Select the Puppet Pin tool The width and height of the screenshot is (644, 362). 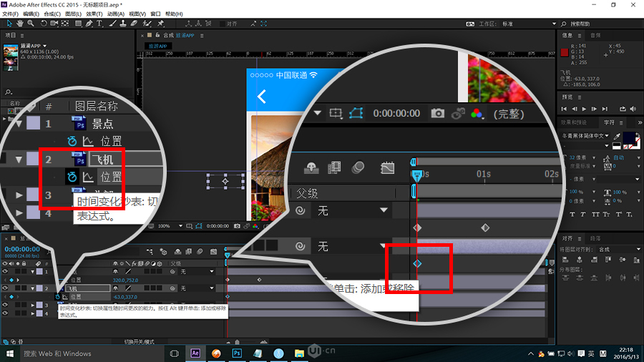click(160, 24)
